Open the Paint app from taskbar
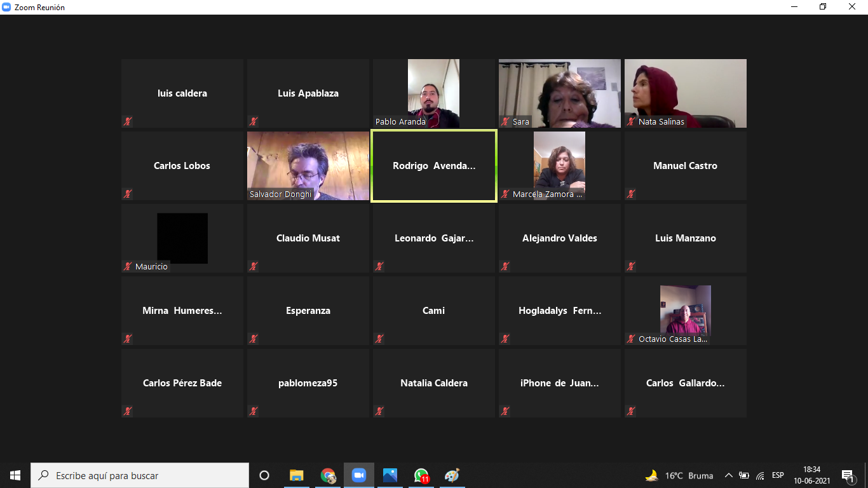This screenshot has width=868, height=488. (452, 475)
